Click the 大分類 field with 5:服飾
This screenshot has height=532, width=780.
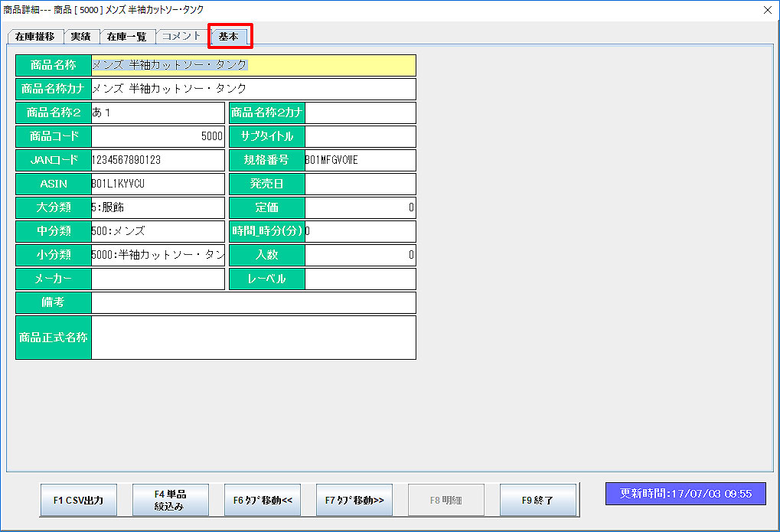point(158,207)
